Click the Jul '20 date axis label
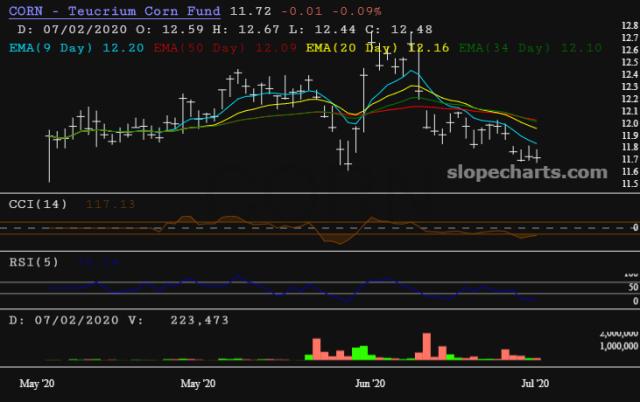The width and height of the screenshot is (640, 402). pyautogui.click(x=535, y=383)
